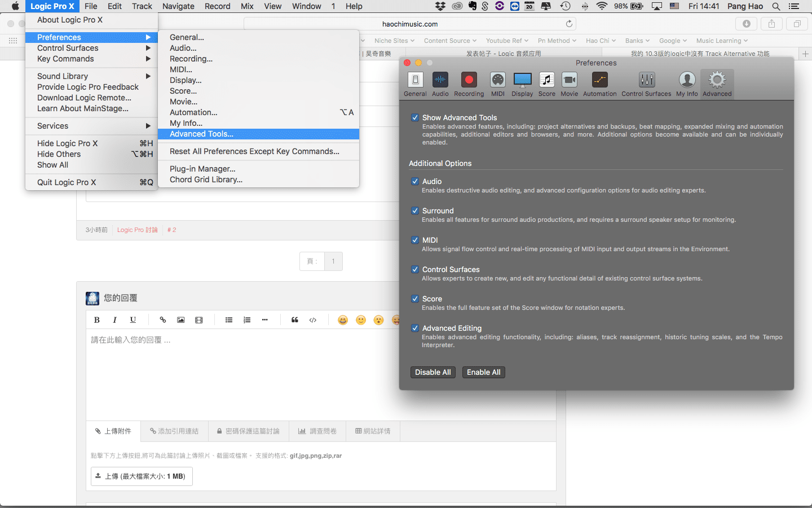Image resolution: width=812 pixels, height=508 pixels.
Task: Open Google bookmarks dropdown
Action: pos(673,41)
